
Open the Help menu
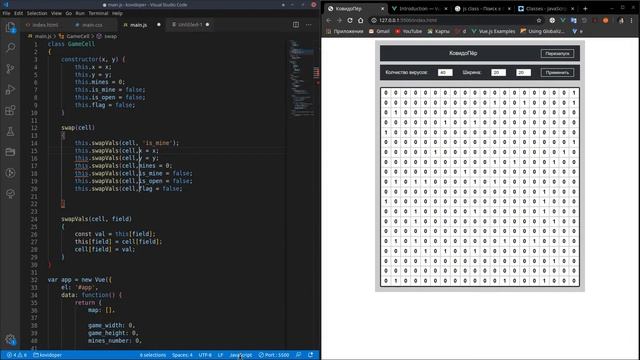pos(117,13)
